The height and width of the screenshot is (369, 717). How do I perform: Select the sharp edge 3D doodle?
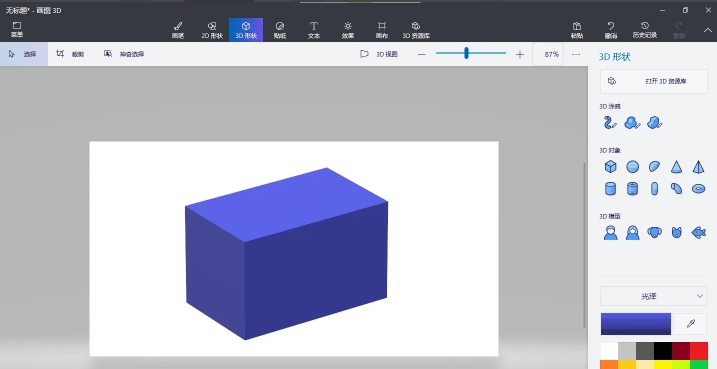654,123
